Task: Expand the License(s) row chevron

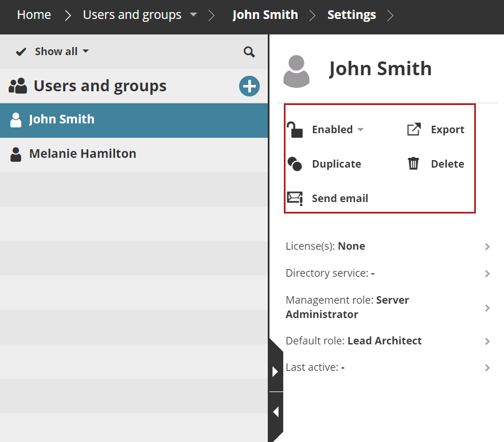Action: pos(487,247)
